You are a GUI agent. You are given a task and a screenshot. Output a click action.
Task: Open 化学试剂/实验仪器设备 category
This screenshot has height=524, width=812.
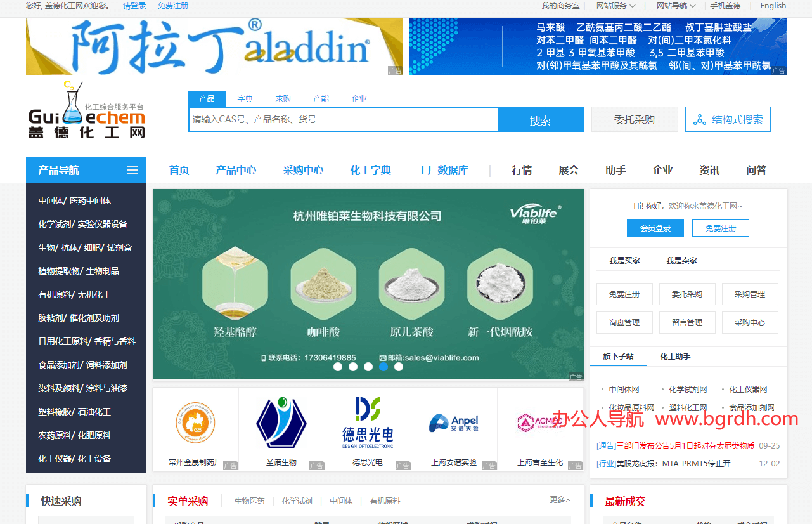(x=82, y=224)
